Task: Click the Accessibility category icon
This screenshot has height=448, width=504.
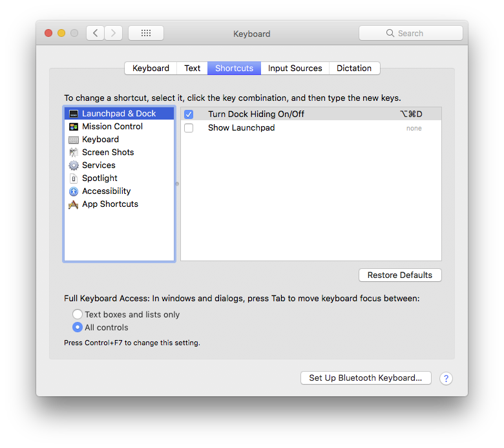Action: pos(74,191)
